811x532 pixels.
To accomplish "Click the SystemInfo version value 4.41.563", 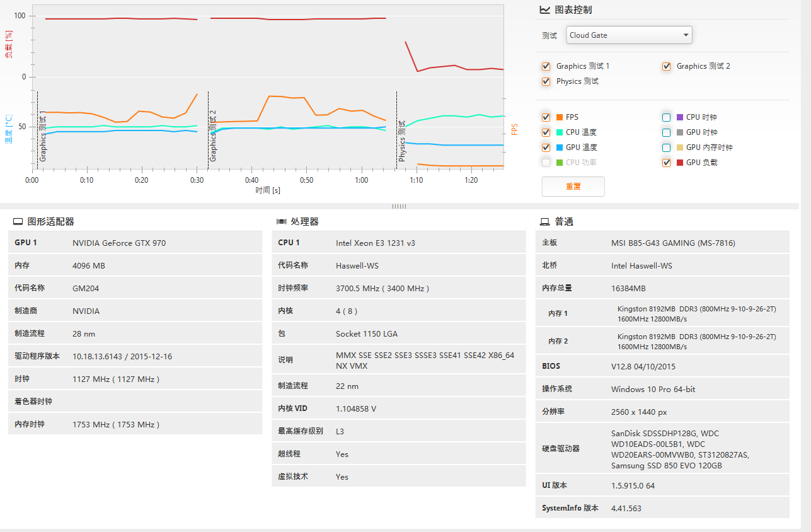I will click(626, 508).
